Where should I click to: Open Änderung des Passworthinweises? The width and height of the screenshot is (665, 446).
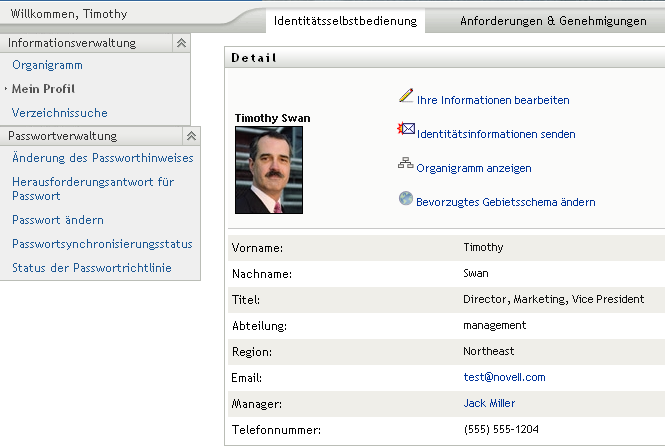(102, 158)
